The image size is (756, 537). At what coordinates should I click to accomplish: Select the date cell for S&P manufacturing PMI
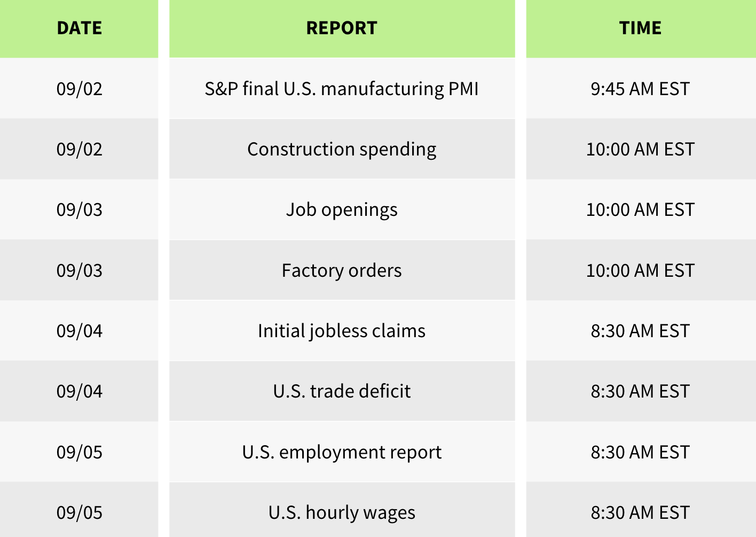tap(79, 89)
